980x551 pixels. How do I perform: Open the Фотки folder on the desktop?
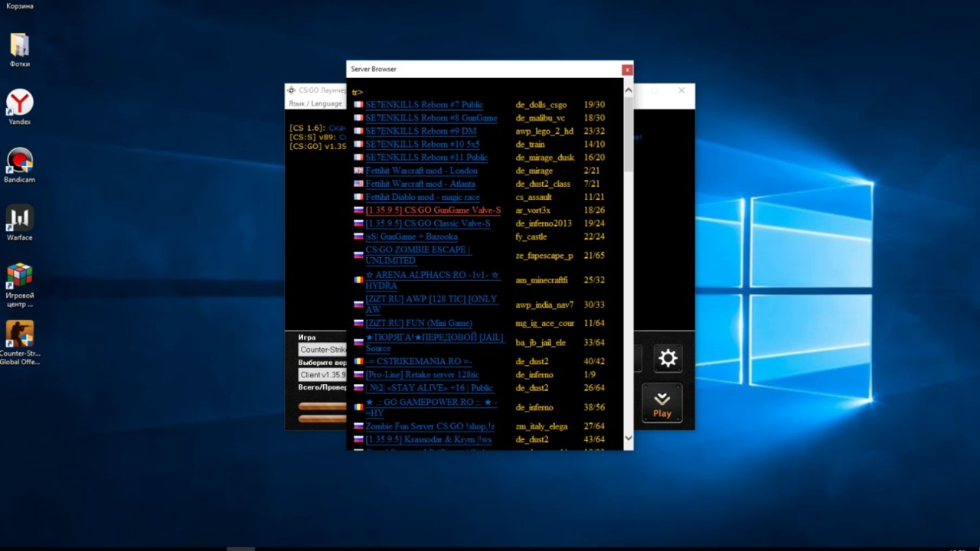pyautogui.click(x=20, y=50)
